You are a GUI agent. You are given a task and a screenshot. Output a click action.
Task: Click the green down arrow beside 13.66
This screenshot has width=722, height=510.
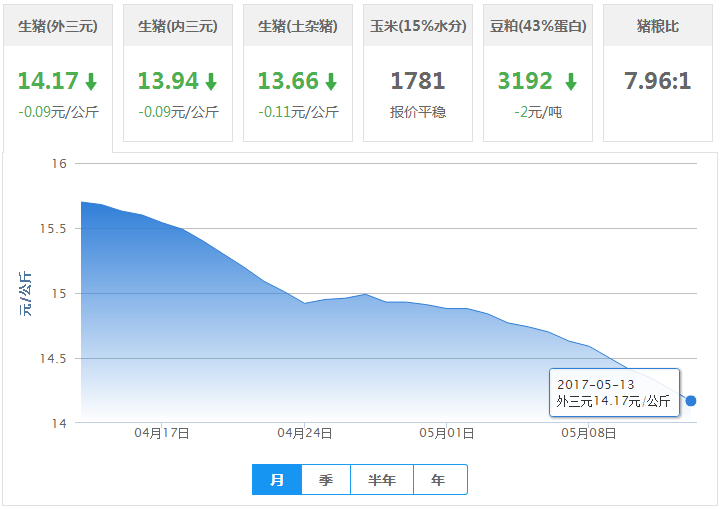(331, 82)
